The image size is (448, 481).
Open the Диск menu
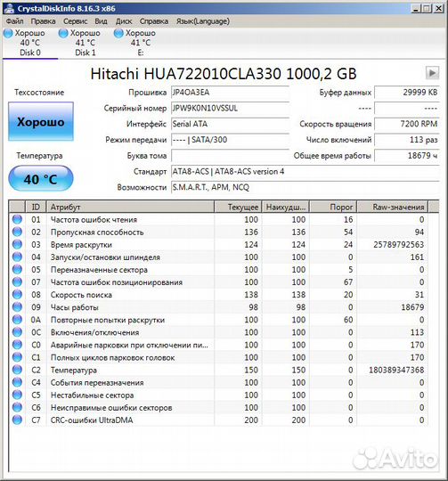(x=124, y=21)
